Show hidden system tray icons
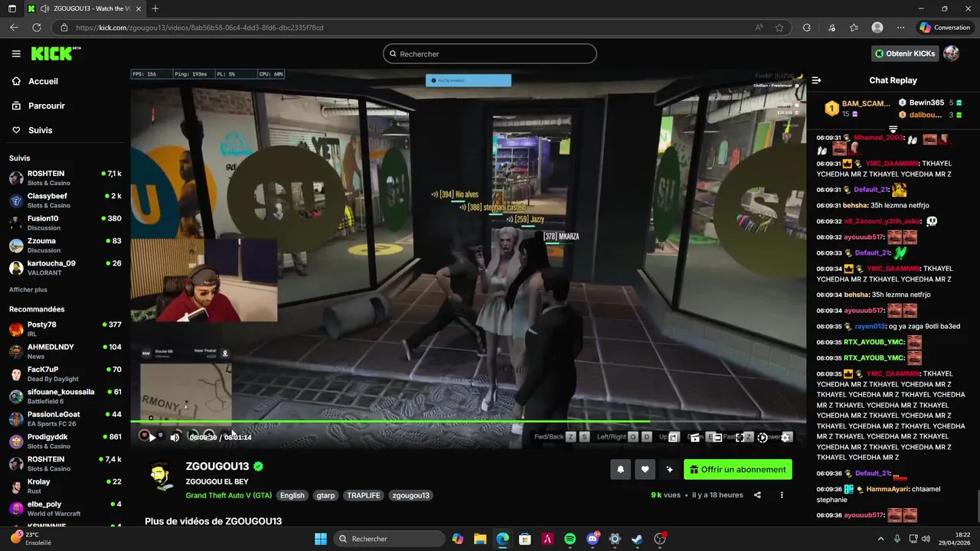Viewport: 980px width, 551px height. coord(880,539)
